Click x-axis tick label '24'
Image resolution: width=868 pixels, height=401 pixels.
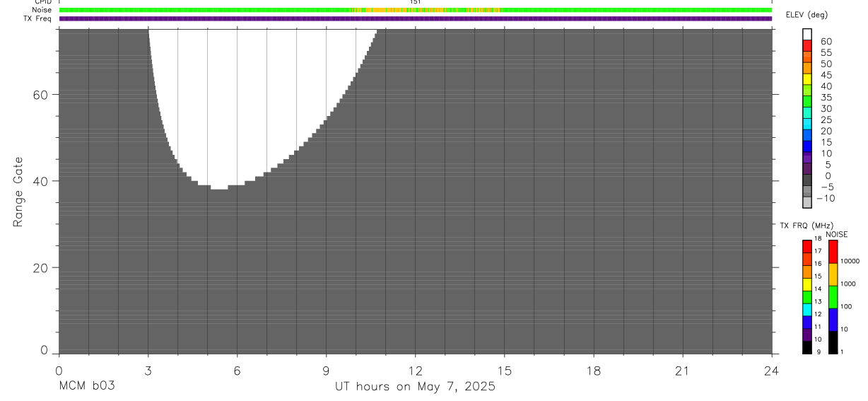point(771,371)
